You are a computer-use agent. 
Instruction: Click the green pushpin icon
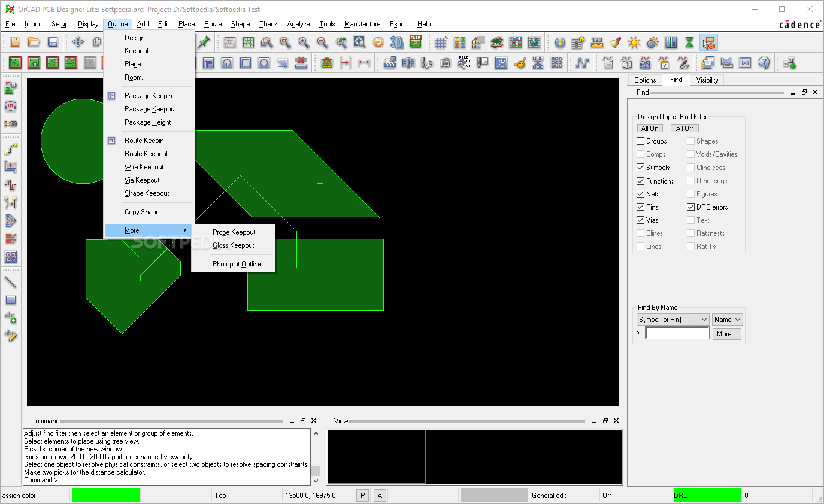(205, 42)
